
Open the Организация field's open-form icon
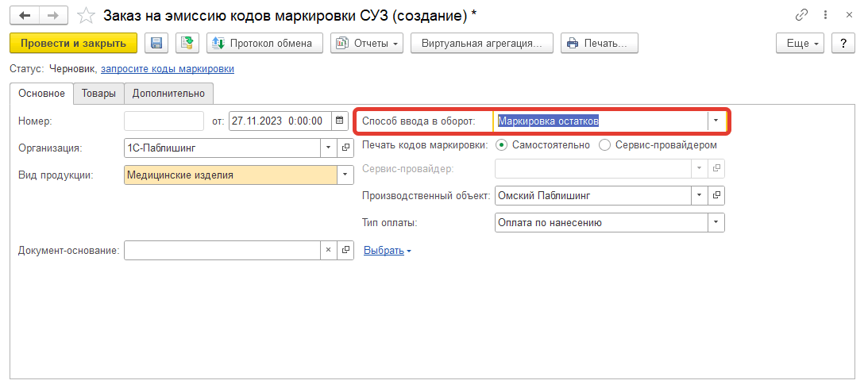pos(345,148)
